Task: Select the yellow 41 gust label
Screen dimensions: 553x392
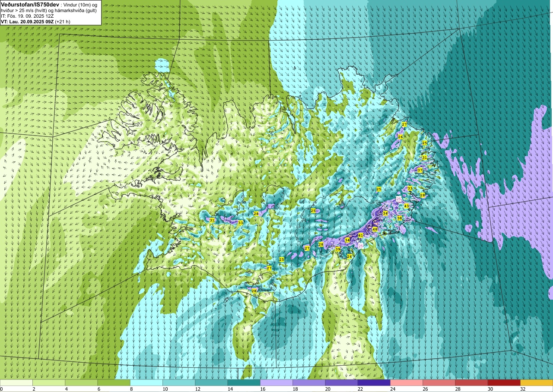Action: pyautogui.click(x=361, y=235)
